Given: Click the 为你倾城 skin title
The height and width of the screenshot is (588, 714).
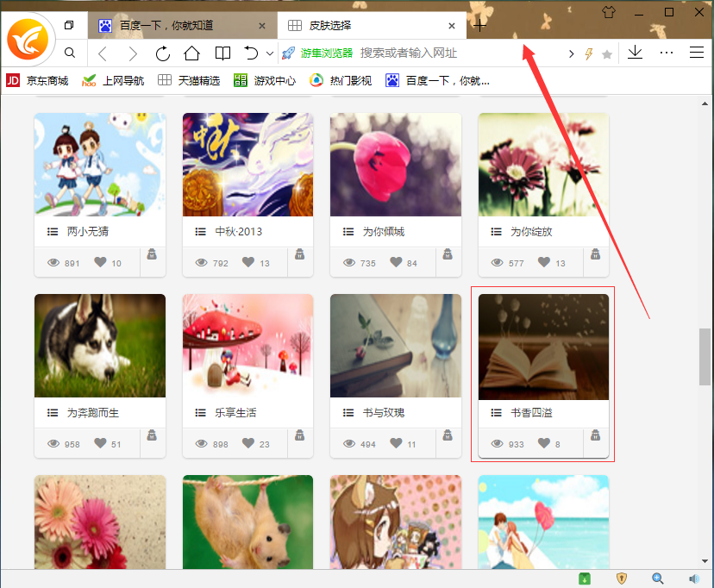Looking at the screenshot, I should pos(384,232).
